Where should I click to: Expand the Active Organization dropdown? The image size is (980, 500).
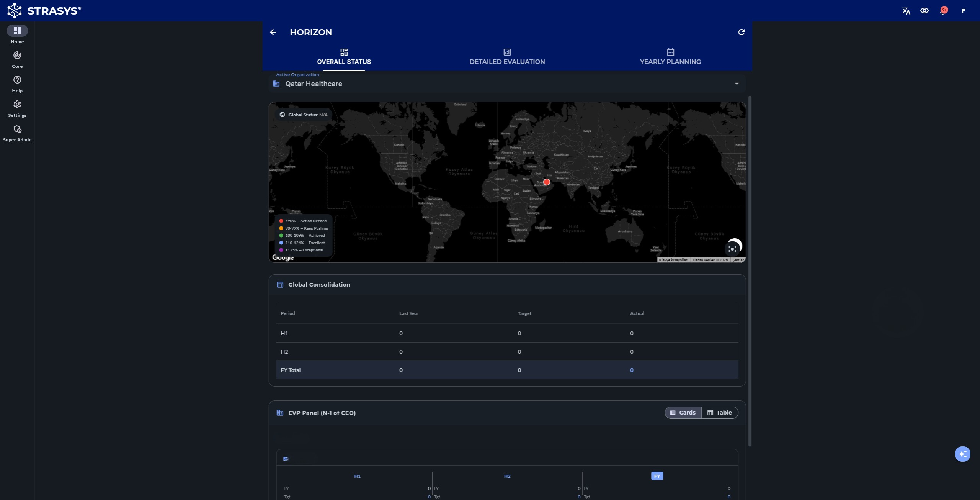[737, 84]
